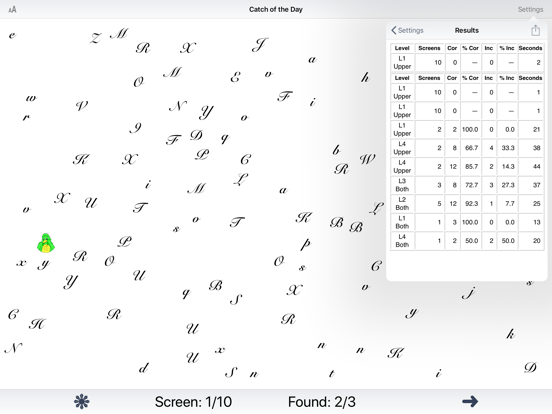Catch the cursive uppercase W
The width and height of the screenshot is (552, 414).
[367, 159]
